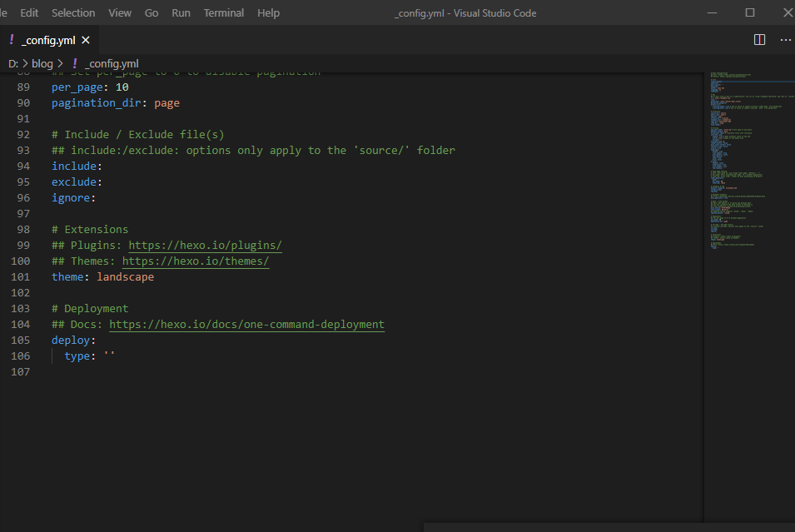
Task: Open the one-command-deployment docs link
Action: coord(247,325)
